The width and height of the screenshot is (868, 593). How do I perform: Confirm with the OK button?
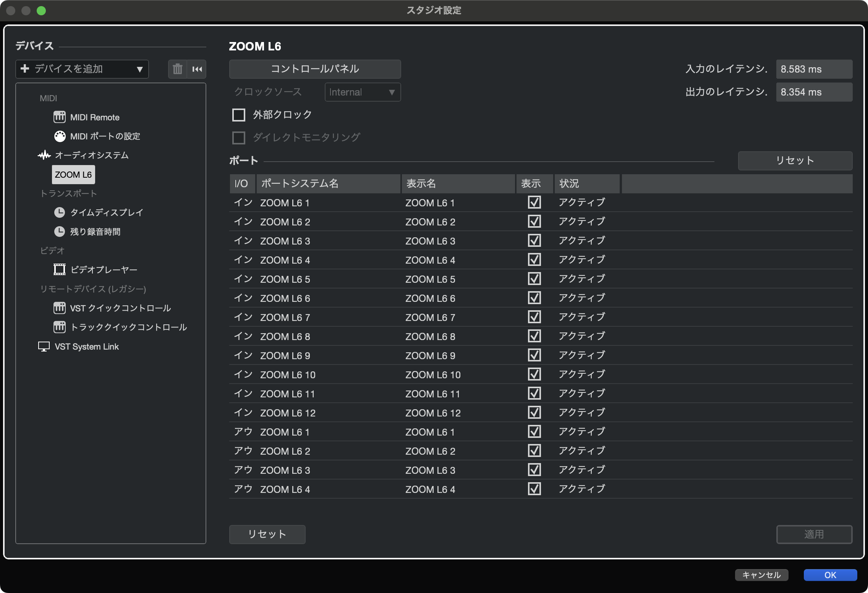tap(830, 575)
